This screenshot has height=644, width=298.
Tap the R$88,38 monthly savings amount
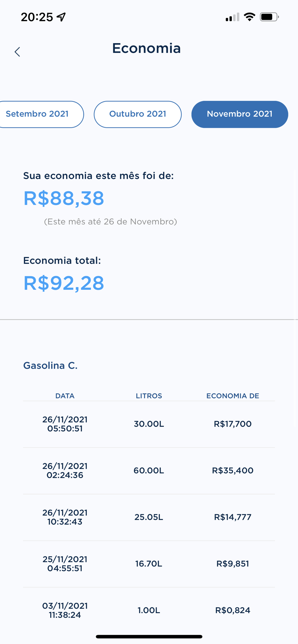click(64, 198)
